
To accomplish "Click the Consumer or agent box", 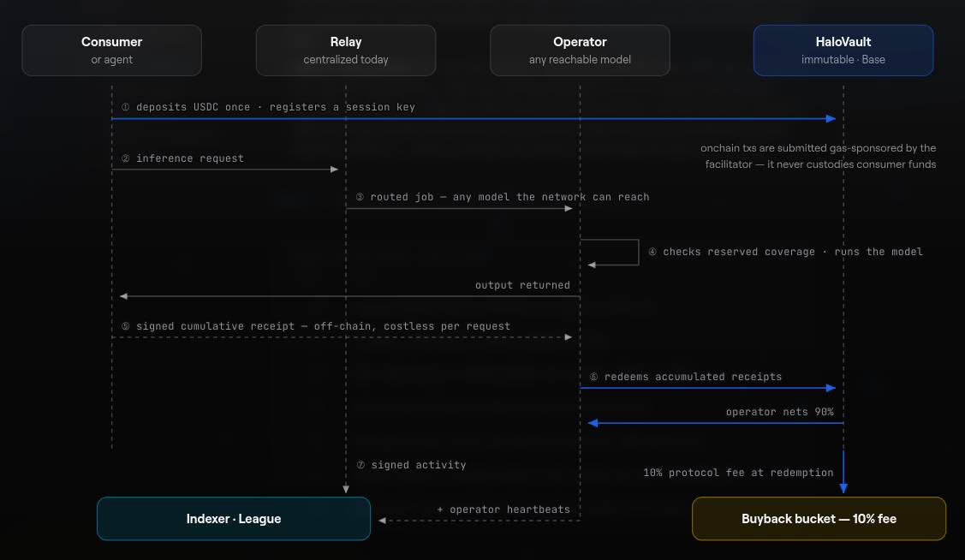I will point(111,51).
